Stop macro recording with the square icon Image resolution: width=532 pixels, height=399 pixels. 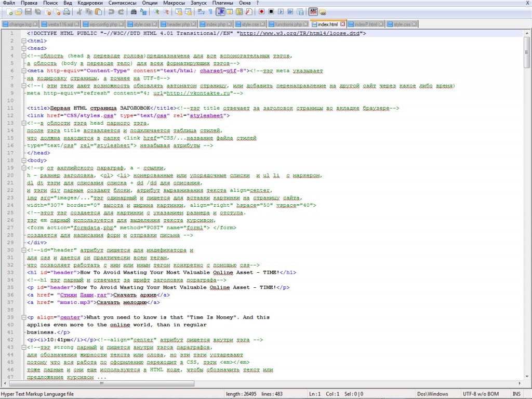tap(271, 12)
